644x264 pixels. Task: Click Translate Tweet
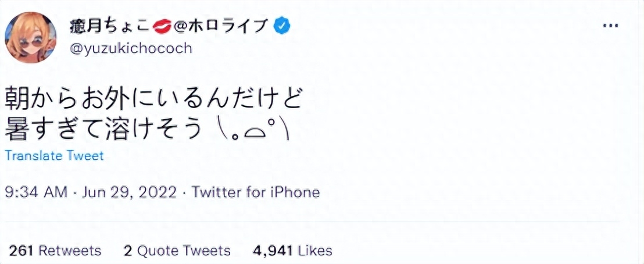pyautogui.click(x=54, y=156)
